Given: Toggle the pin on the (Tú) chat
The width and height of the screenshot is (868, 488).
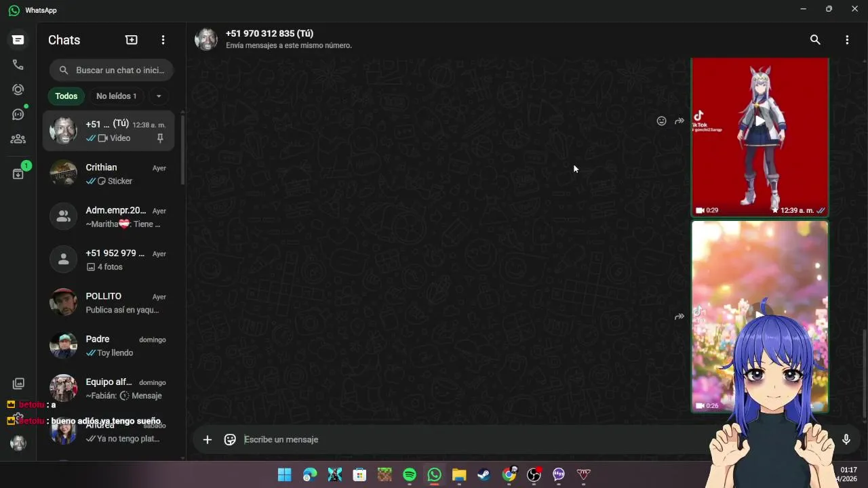Looking at the screenshot, I should pos(160,138).
